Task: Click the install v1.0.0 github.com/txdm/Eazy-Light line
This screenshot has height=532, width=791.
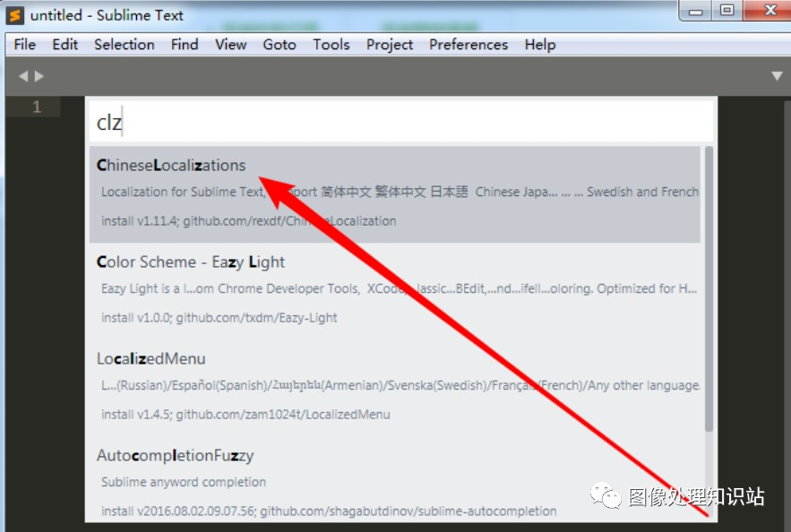Action: coord(219,318)
